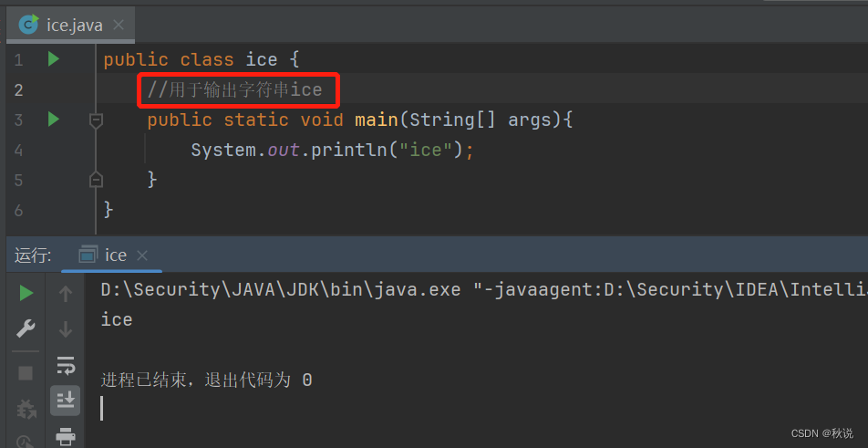Run class ice from line 1 gutter arrow
The height and width of the screenshot is (448, 868).
(54, 58)
